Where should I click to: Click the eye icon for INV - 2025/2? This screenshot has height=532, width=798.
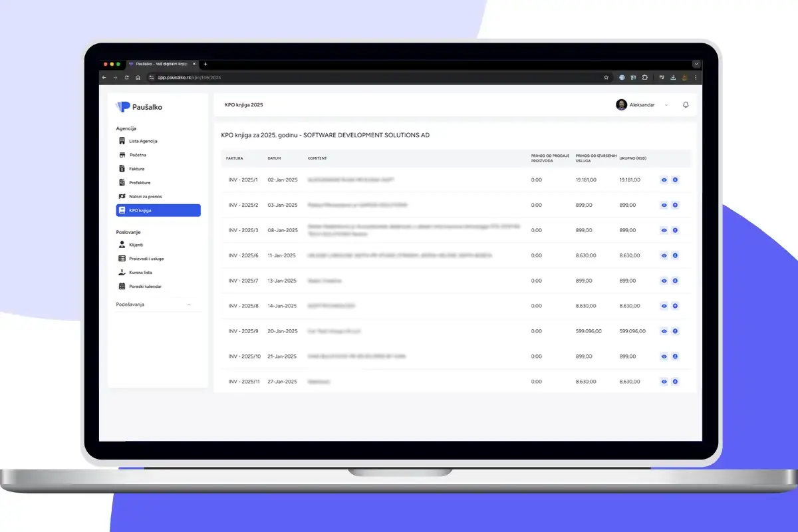coord(664,205)
